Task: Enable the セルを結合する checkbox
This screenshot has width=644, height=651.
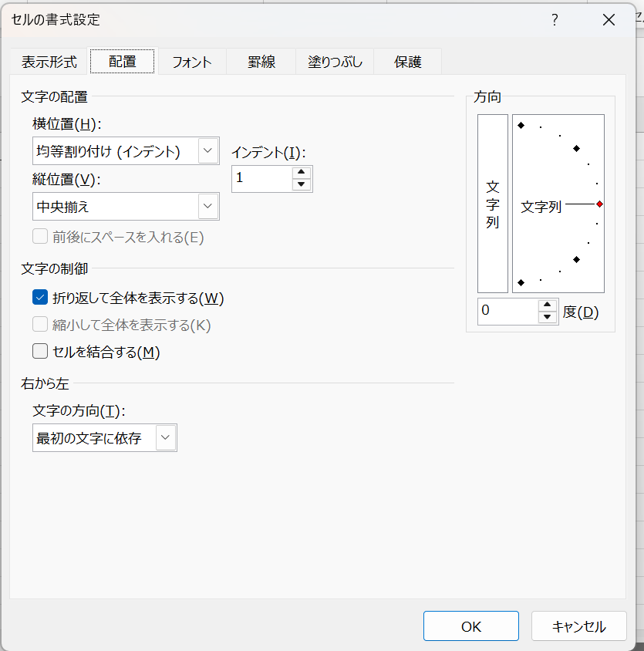Action: click(41, 352)
